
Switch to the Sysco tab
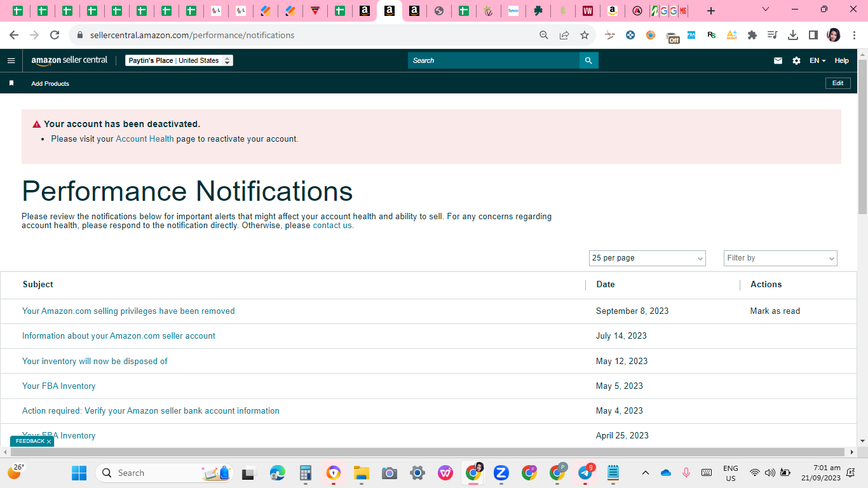(x=513, y=11)
